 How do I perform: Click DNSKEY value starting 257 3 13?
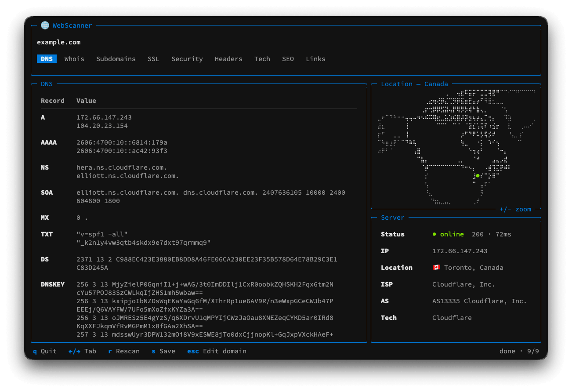[x=205, y=335]
